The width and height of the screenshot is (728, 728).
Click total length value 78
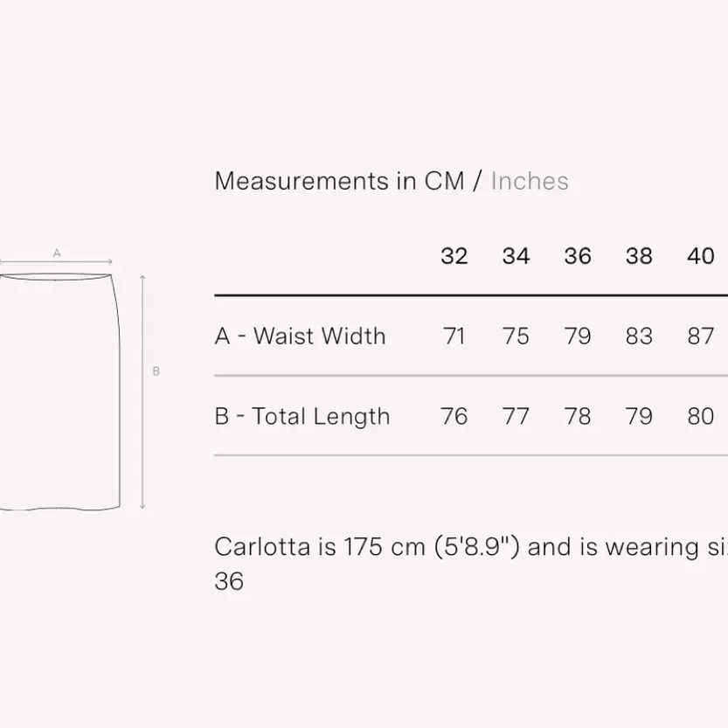click(x=578, y=417)
